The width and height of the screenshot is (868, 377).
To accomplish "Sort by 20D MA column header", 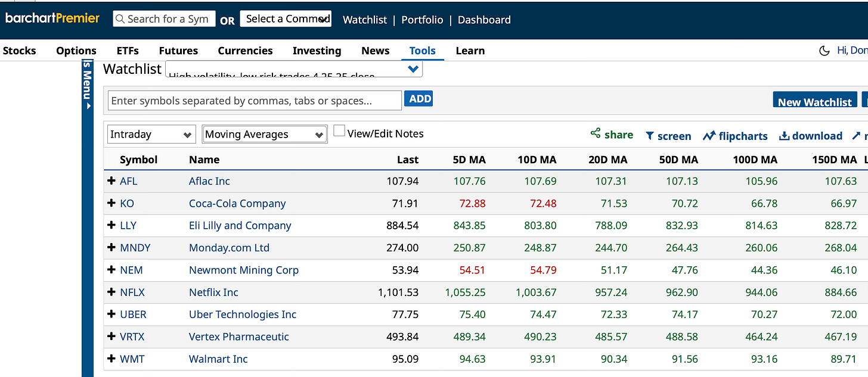I will pyautogui.click(x=607, y=160).
